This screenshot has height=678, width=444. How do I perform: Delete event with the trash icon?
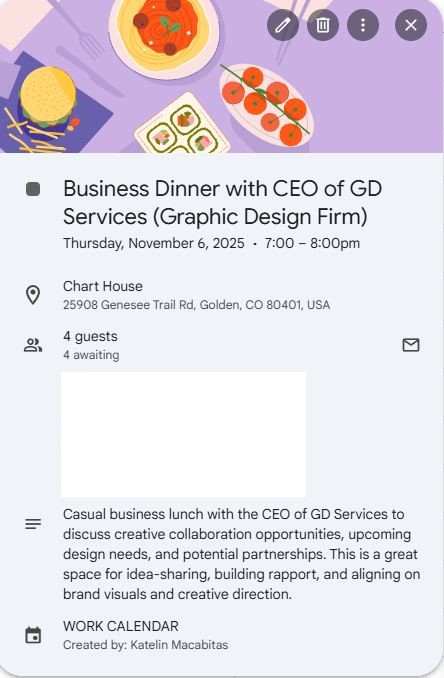pyautogui.click(x=323, y=25)
